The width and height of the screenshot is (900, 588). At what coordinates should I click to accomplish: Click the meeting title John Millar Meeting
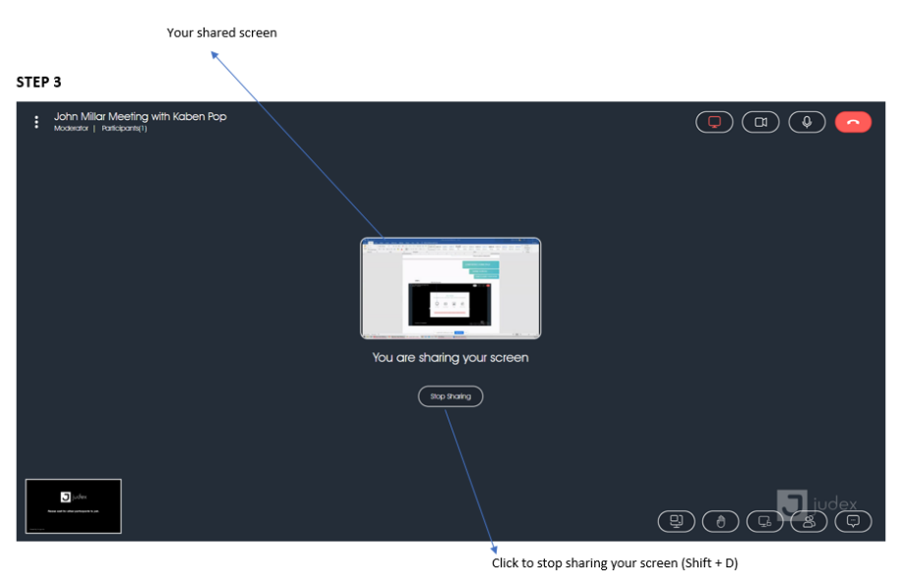tap(140, 116)
